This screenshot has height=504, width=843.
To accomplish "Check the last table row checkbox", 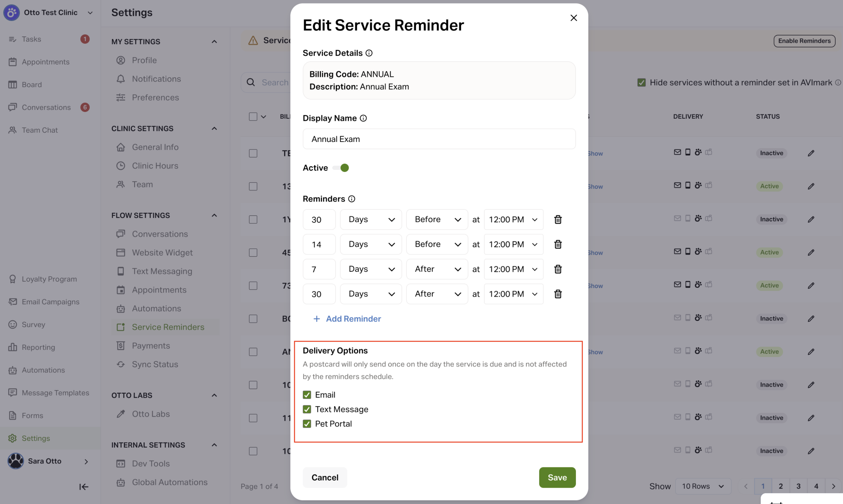I will (253, 451).
